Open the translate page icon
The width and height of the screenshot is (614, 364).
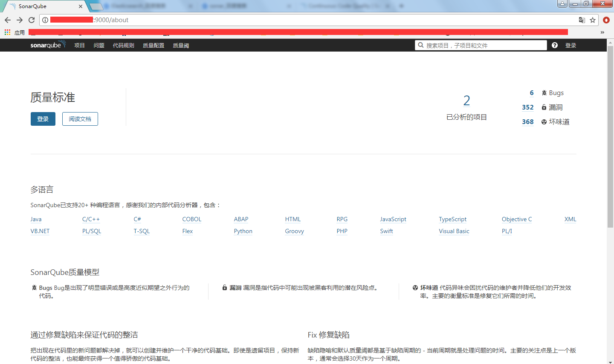click(x=582, y=20)
